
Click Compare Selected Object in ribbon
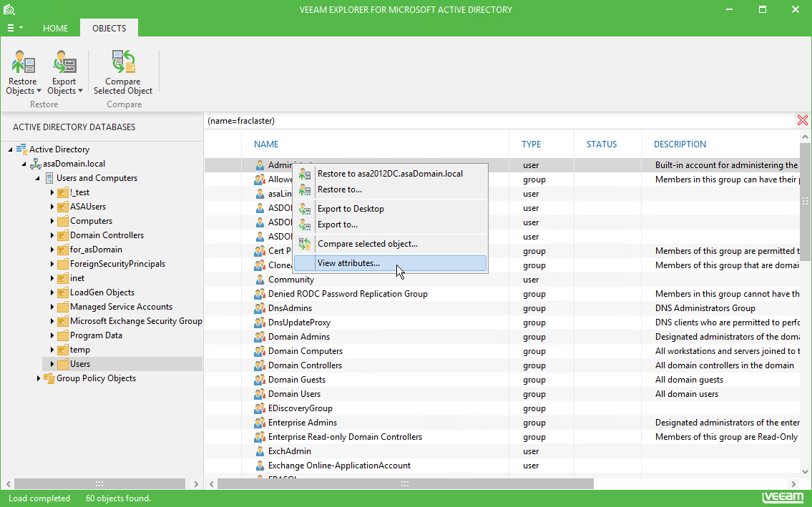123,72
